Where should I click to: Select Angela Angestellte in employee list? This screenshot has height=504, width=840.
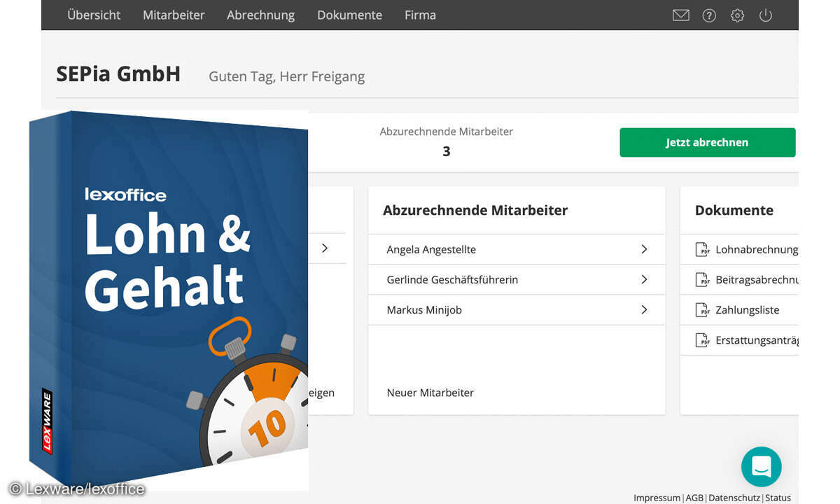pos(517,249)
